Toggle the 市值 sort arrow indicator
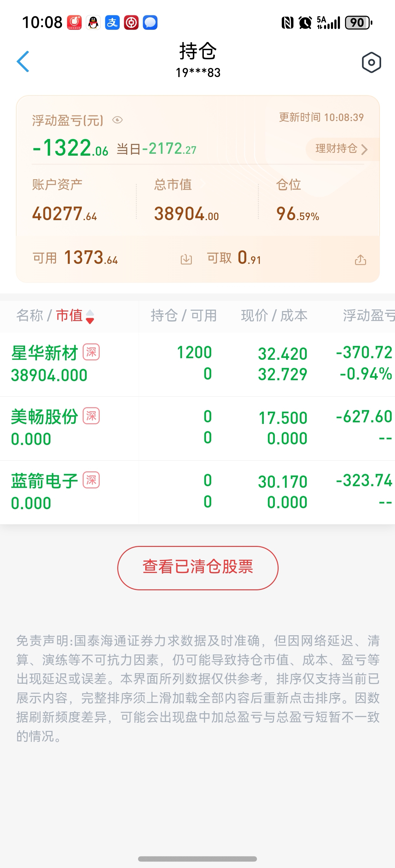This screenshot has height=868, width=395. coord(90,317)
